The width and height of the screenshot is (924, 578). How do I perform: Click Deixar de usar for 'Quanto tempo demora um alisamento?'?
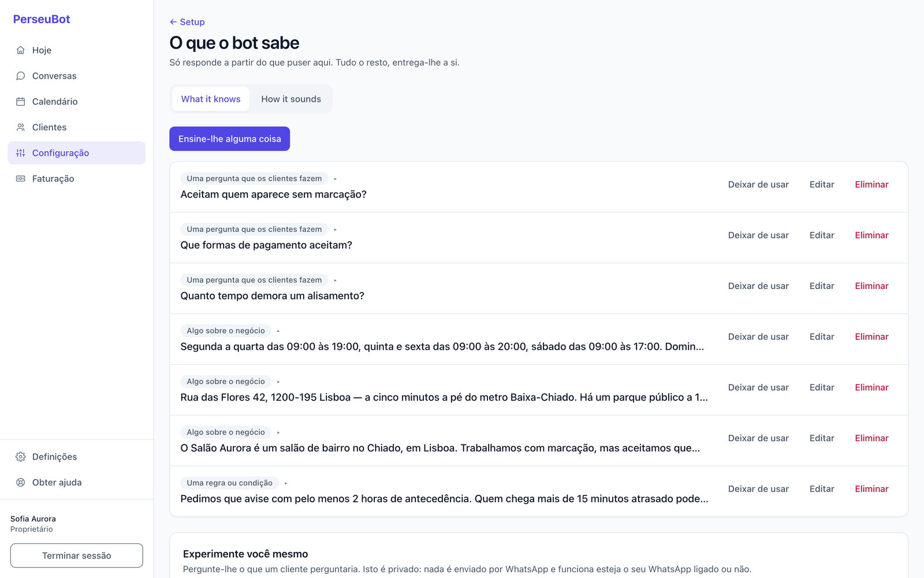pos(758,286)
